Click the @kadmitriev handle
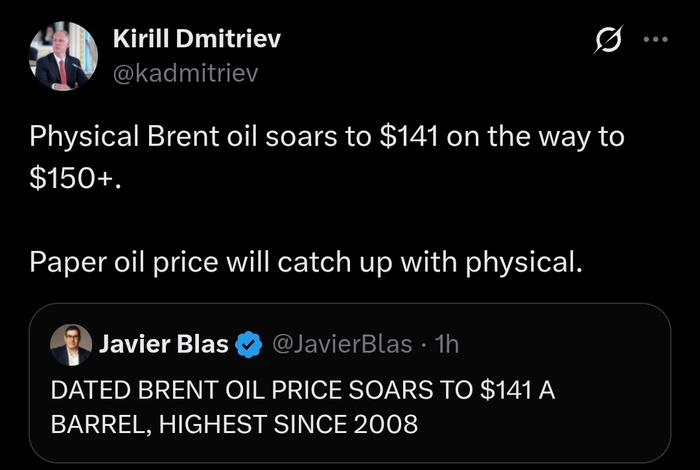The width and height of the screenshot is (700, 470). click(x=185, y=72)
